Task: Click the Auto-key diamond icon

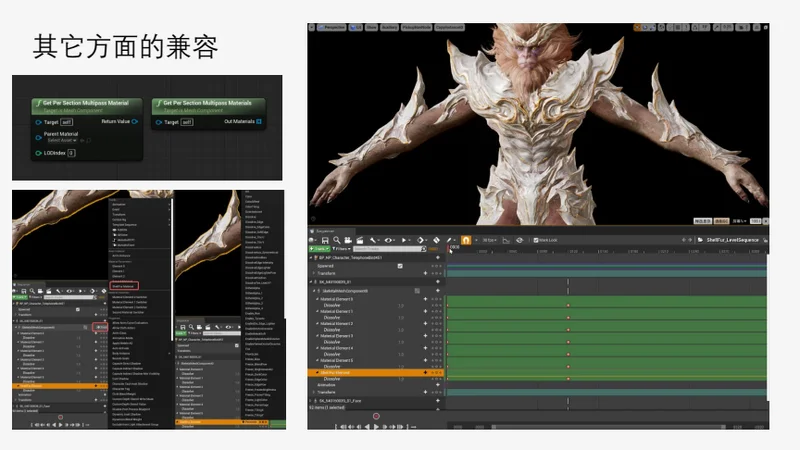Action: 437,240
